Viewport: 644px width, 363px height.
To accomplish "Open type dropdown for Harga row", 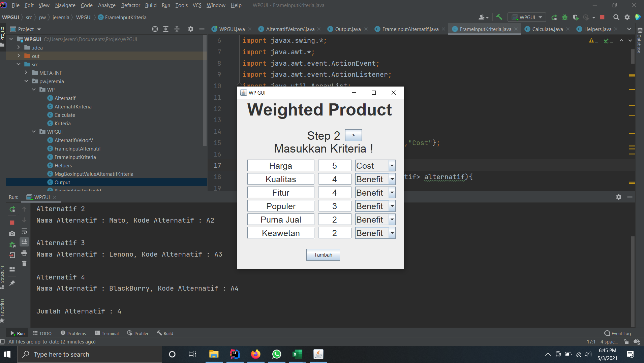I will pos(392,166).
